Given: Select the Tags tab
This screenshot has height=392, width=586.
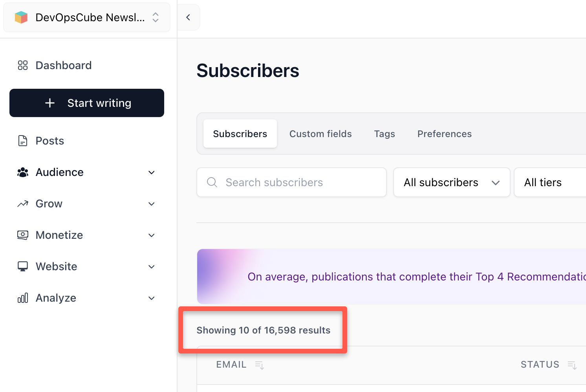Looking at the screenshot, I should pos(385,134).
